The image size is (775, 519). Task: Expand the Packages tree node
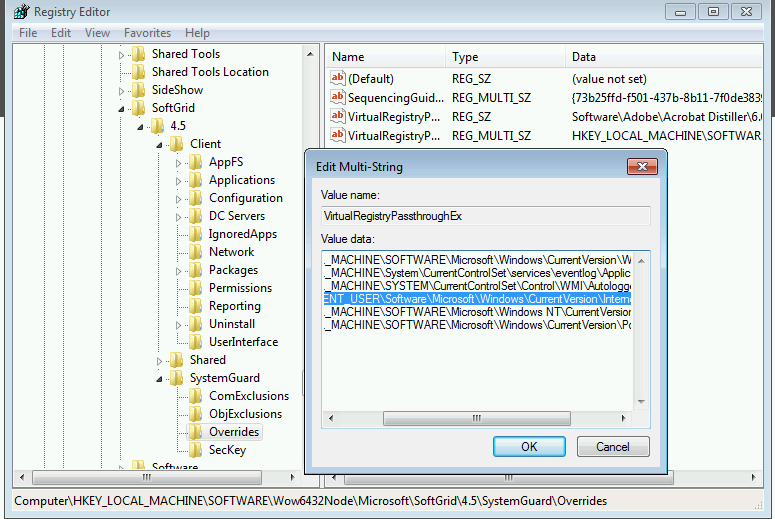point(178,270)
